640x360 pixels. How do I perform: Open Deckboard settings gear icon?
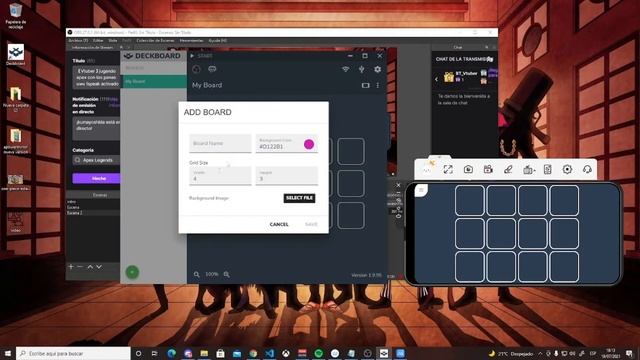[378, 69]
